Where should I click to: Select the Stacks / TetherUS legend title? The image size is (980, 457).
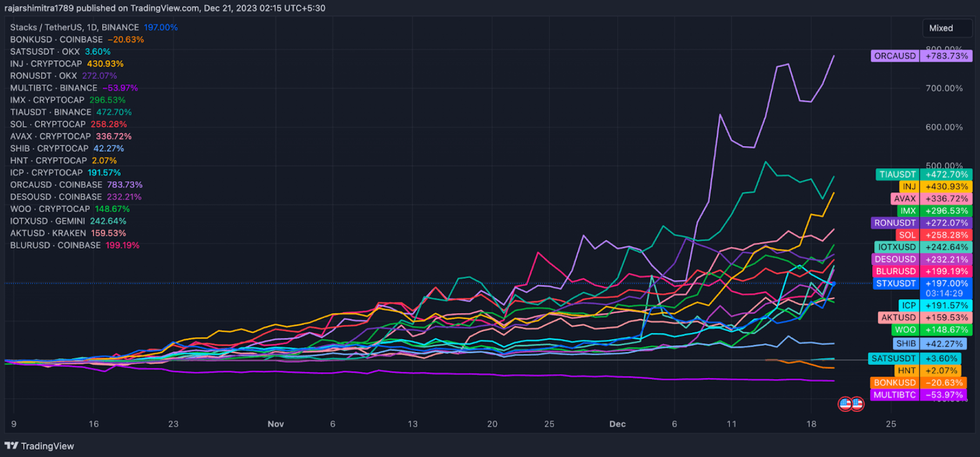click(74, 28)
